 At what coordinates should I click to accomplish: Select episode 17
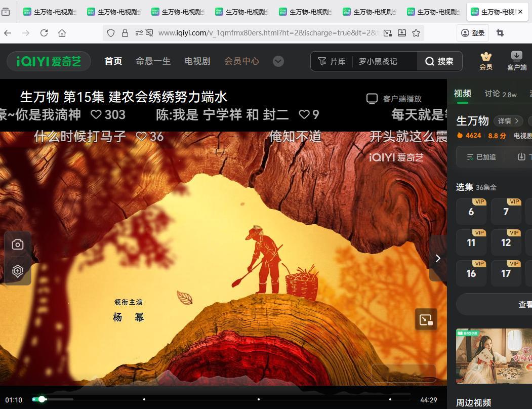pyautogui.click(x=506, y=273)
